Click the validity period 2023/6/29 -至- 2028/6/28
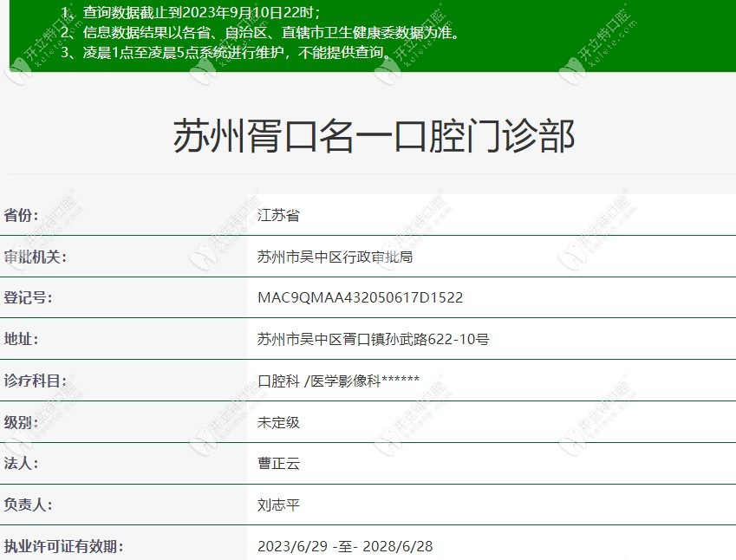Viewport: 736px width, 560px height. coord(345,546)
